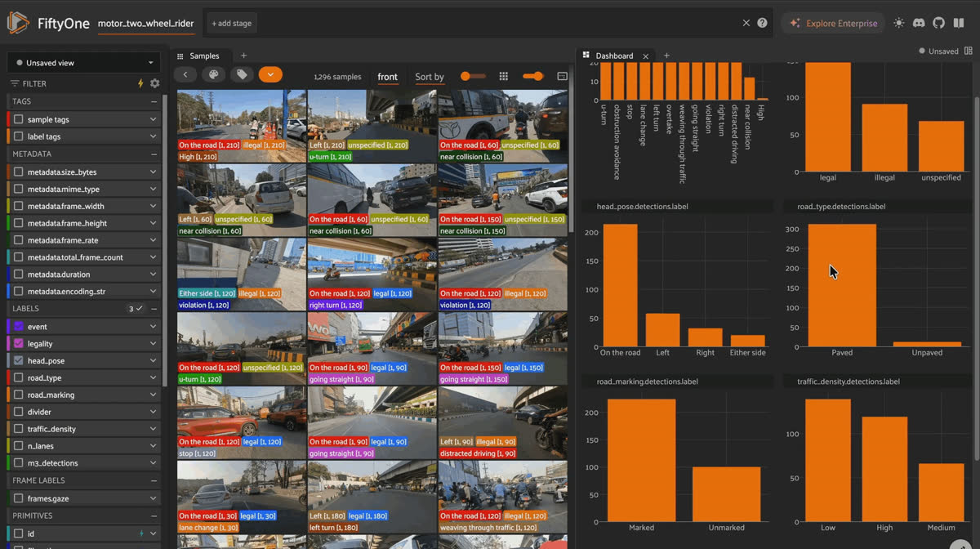Viewport: 980px width, 549px height.
Task: Expand the m3_detections field filter
Action: pyautogui.click(x=153, y=463)
